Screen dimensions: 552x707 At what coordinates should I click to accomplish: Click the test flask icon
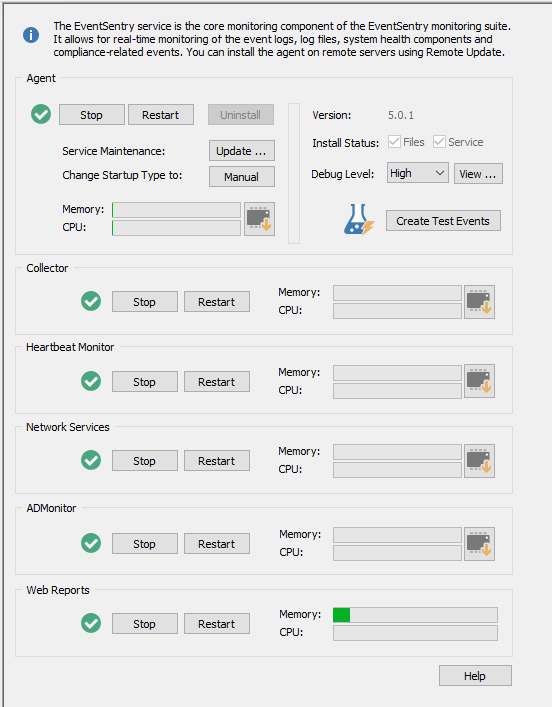click(x=359, y=220)
